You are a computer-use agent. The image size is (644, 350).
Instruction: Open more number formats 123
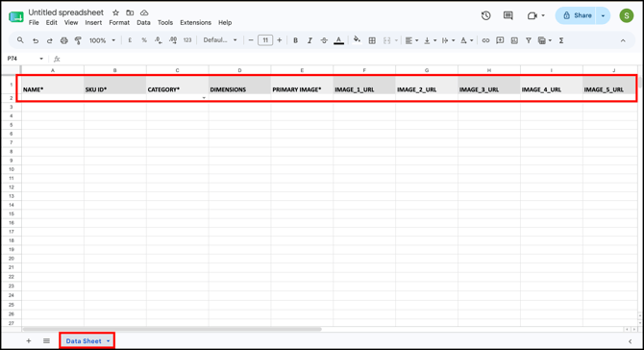(x=187, y=40)
